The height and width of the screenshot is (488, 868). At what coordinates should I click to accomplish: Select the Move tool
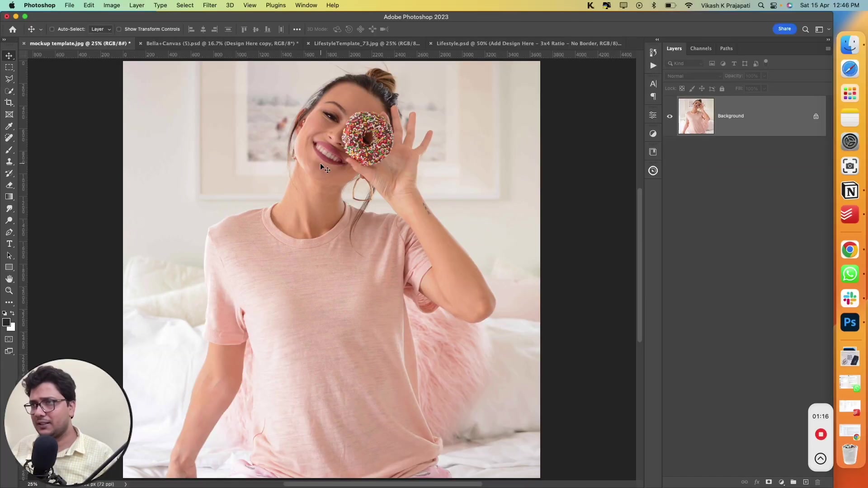pyautogui.click(x=9, y=56)
